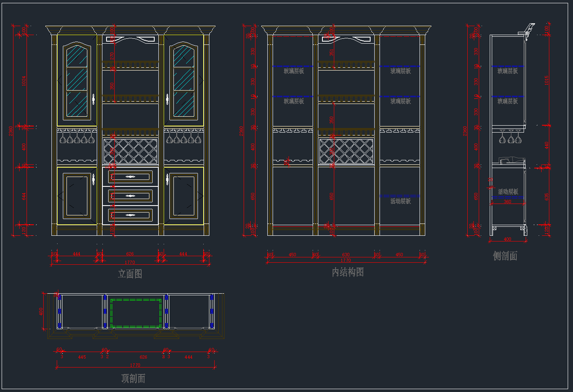Viewport: 573px width, 392px height.
Task: Click the 侧剖面 view title
Action: (x=505, y=256)
